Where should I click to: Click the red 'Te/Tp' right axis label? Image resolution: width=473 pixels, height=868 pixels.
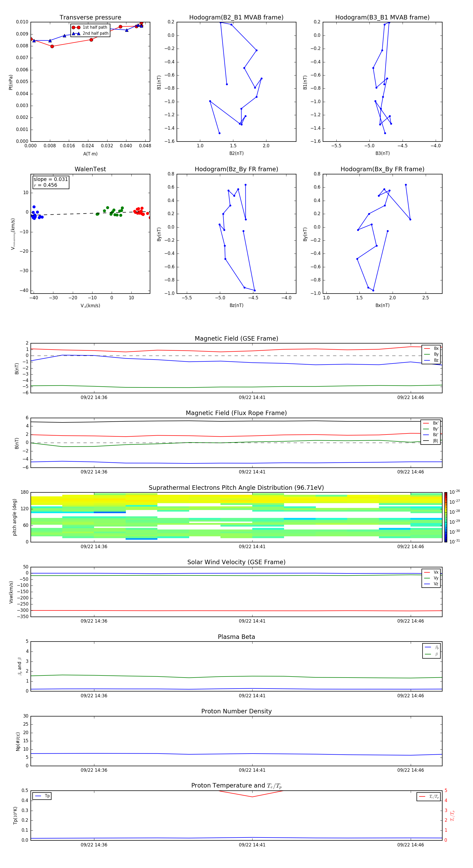pyautogui.click(x=452, y=815)
